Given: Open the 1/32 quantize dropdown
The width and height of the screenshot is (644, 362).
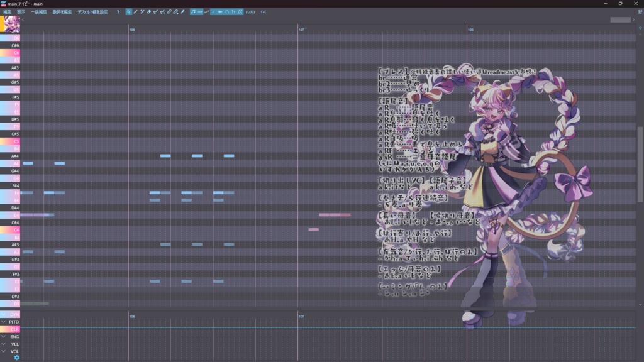Looking at the screenshot, I should click(x=250, y=11).
